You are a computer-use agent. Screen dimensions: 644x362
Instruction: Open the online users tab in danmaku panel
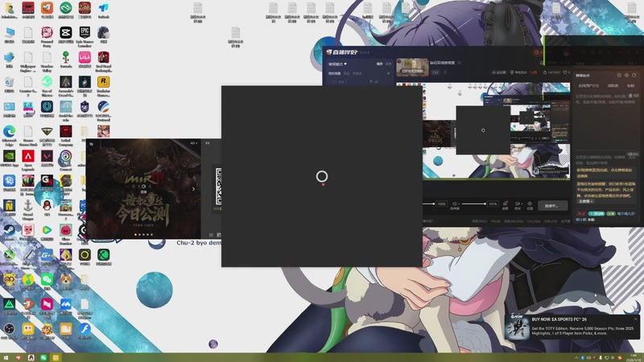point(588,86)
